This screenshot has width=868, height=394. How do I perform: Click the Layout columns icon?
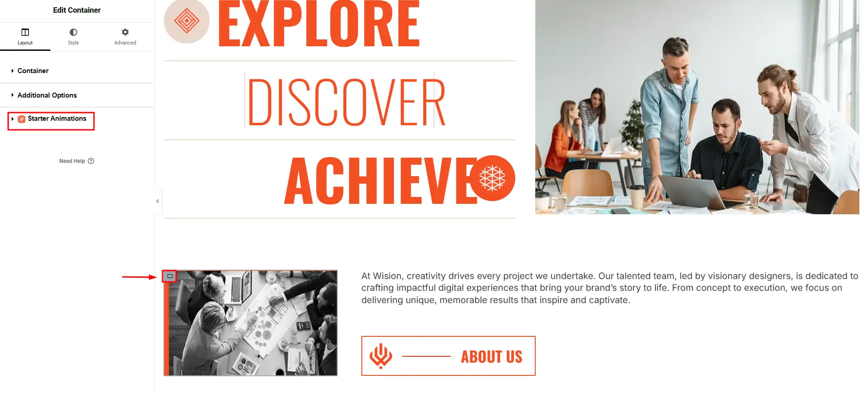[x=25, y=32]
